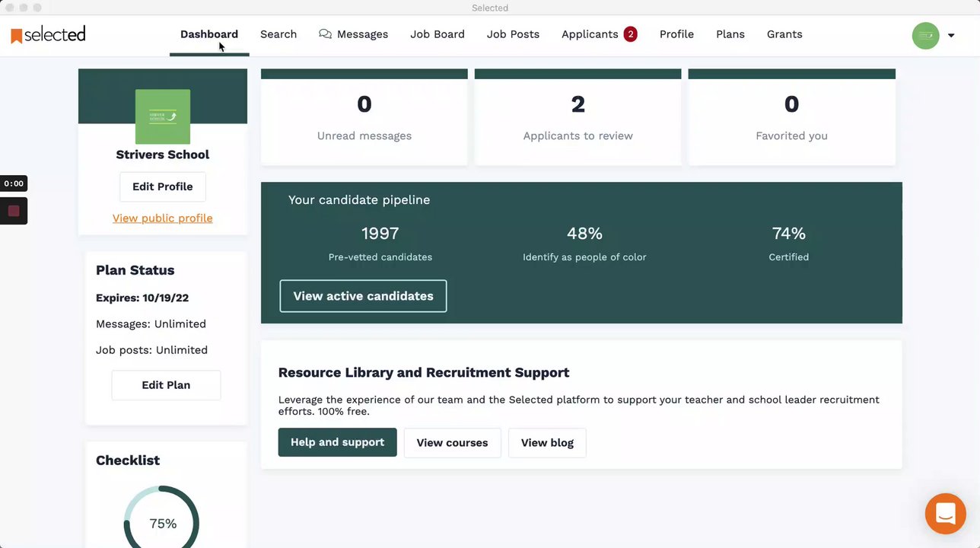Follow the View public profile link

[163, 218]
